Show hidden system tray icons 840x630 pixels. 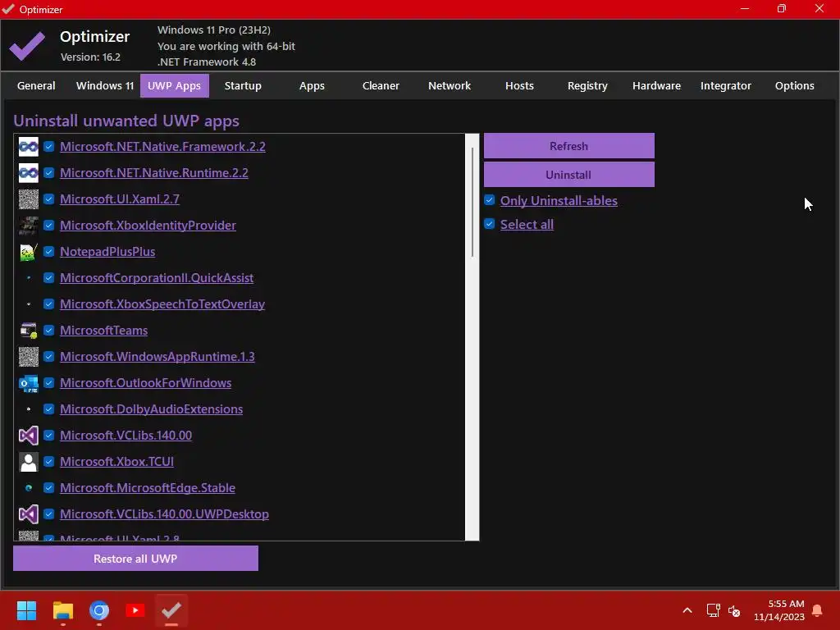pyautogui.click(x=687, y=610)
